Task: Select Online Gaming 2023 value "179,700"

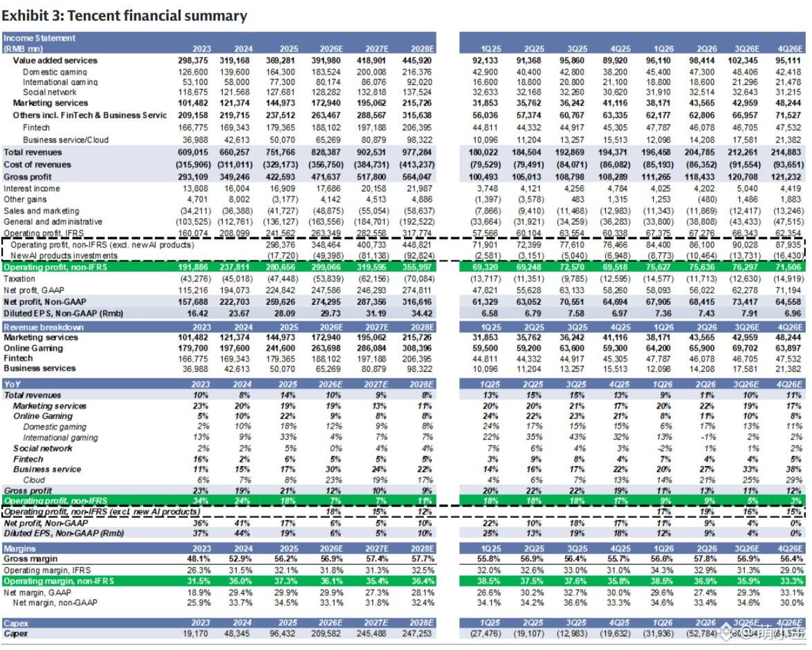Action: (193, 348)
